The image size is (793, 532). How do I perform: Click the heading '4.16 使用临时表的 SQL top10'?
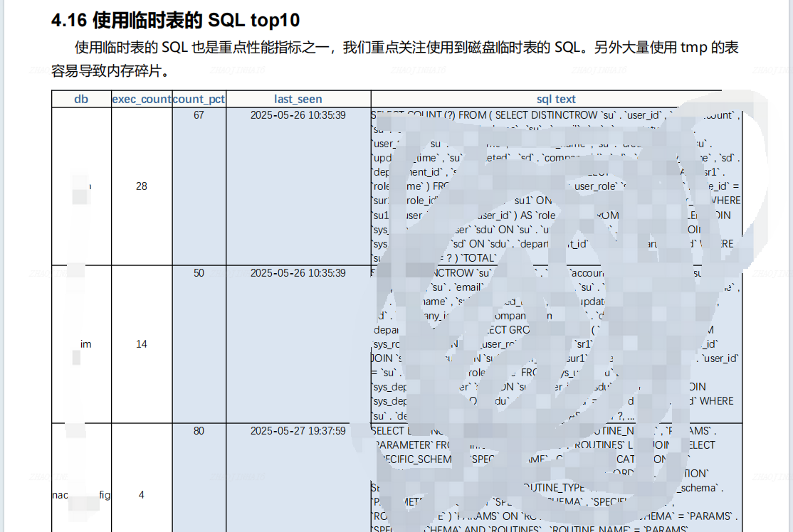pos(176,21)
